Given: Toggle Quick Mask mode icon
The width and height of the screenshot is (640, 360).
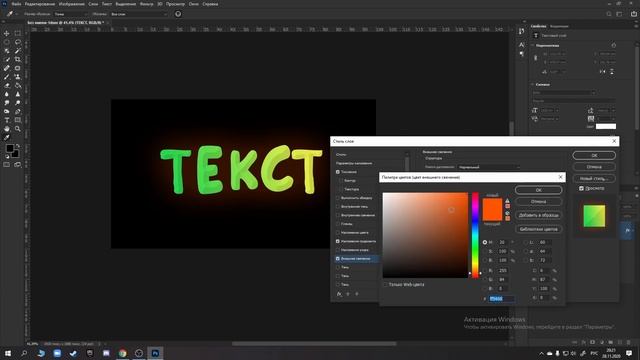Looking at the screenshot, I should [7, 164].
